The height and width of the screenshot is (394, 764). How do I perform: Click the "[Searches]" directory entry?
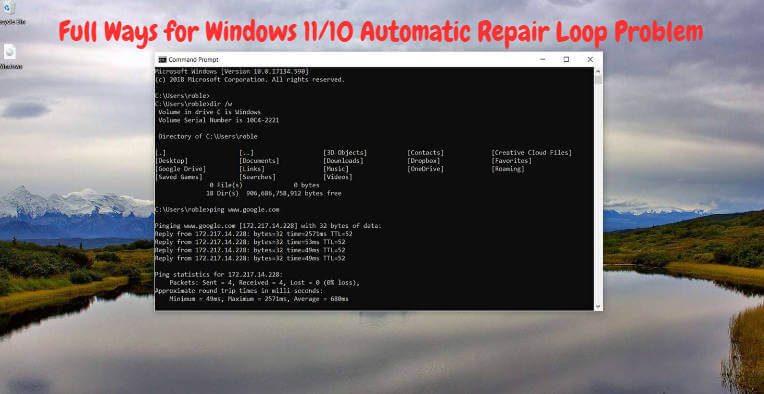(257, 177)
